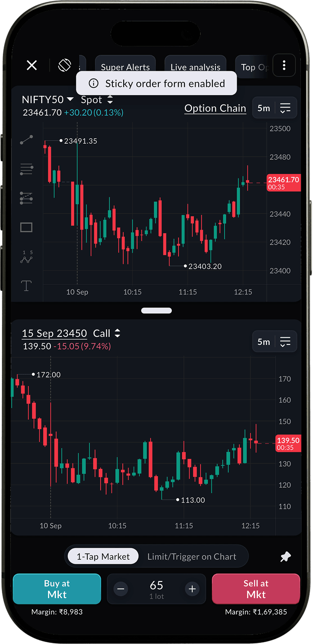Open the three-dot more options menu
The image size is (313, 644).
pos(284,66)
